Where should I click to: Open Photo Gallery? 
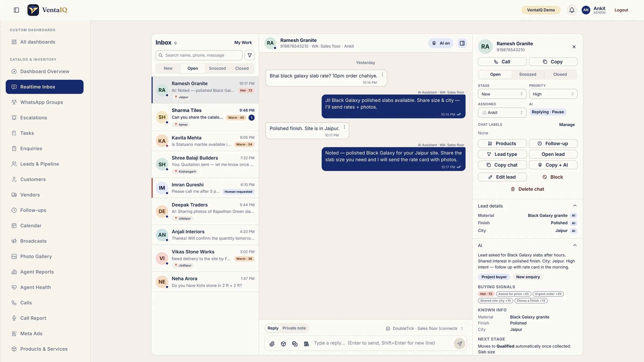click(x=45, y=256)
